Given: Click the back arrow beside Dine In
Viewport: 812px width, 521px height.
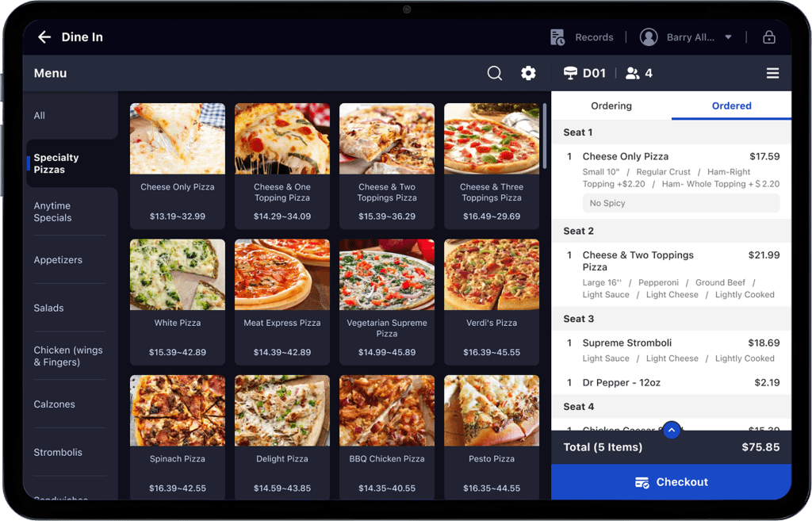Looking at the screenshot, I should click(44, 37).
